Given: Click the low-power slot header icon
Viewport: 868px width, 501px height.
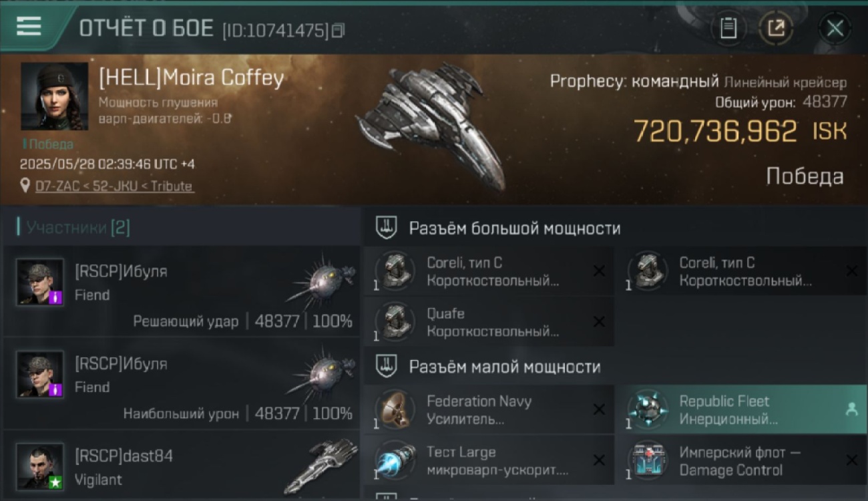Looking at the screenshot, I should 387,366.
